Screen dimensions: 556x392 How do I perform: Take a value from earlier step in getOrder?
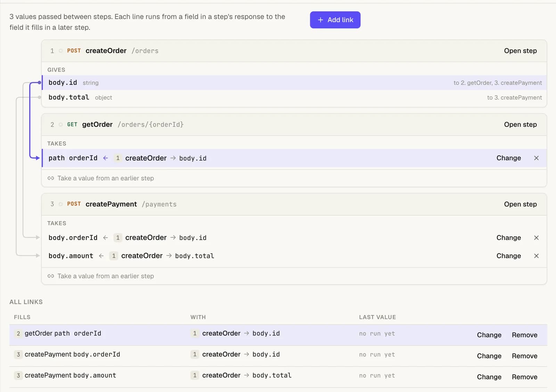pyautogui.click(x=101, y=178)
